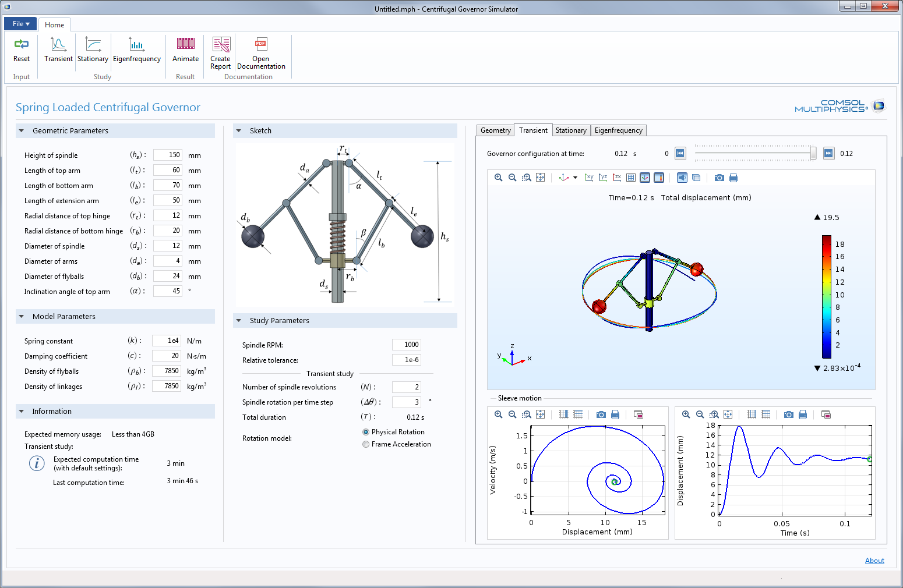
Task: Select Frame Acceleration rotation model
Action: (x=366, y=444)
